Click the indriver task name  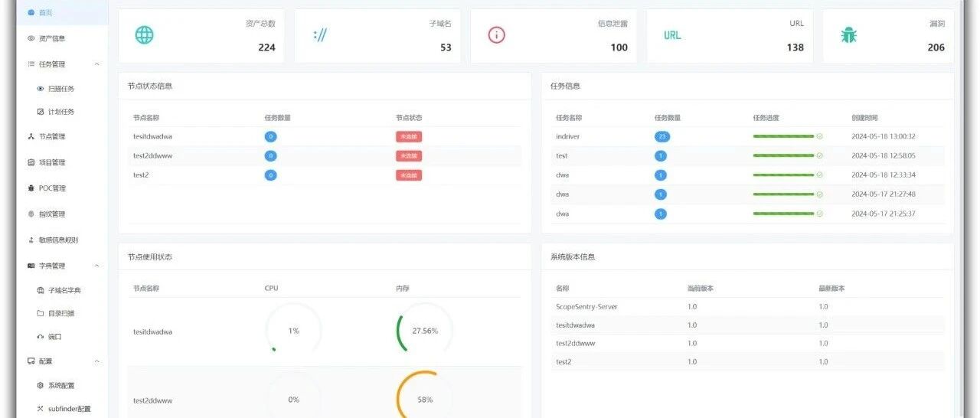click(569, 136)
